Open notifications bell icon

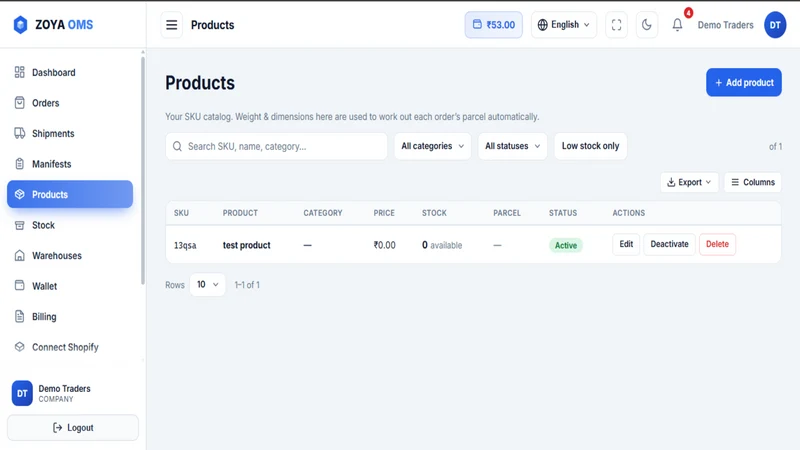click(677, 24)
